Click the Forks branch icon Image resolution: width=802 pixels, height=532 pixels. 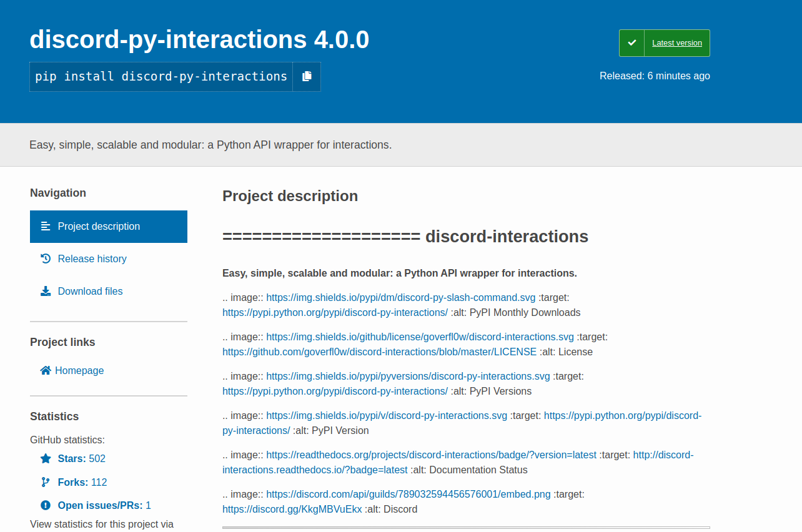coord(44,481)
